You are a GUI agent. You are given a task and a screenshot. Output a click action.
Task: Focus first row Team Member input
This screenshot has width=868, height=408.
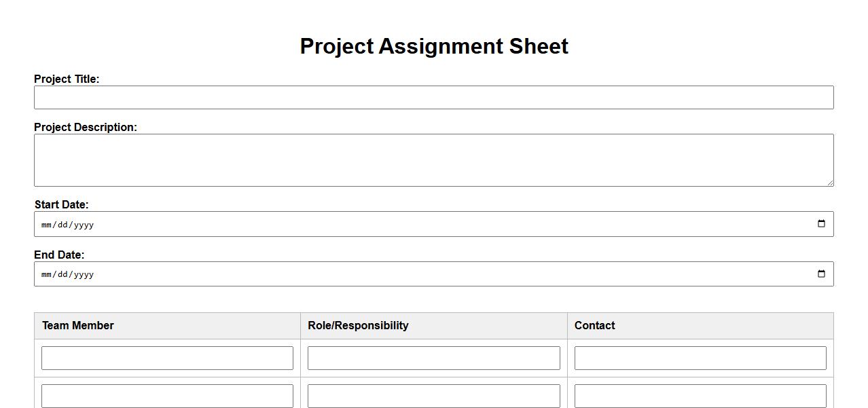(x=167, y=358)
